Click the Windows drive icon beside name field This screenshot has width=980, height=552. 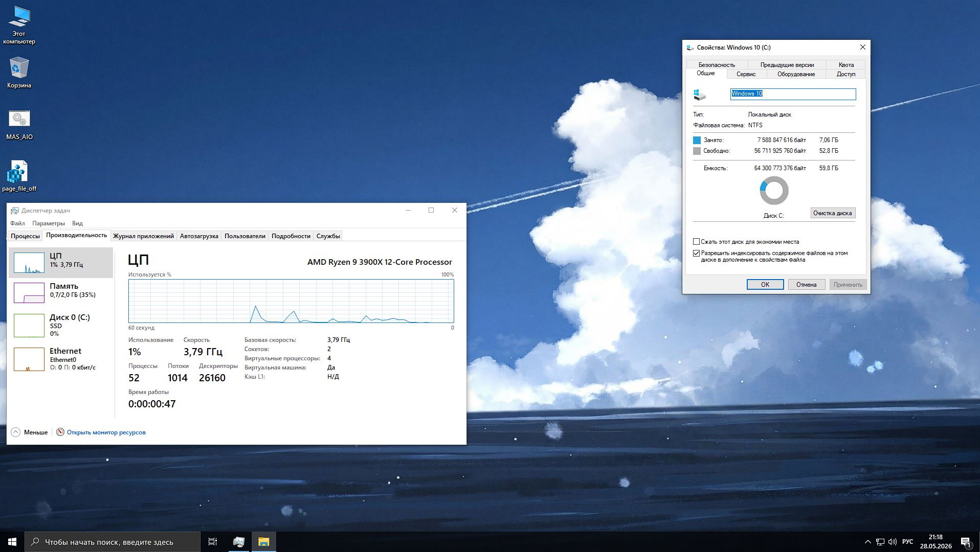[x=700, y=94]
